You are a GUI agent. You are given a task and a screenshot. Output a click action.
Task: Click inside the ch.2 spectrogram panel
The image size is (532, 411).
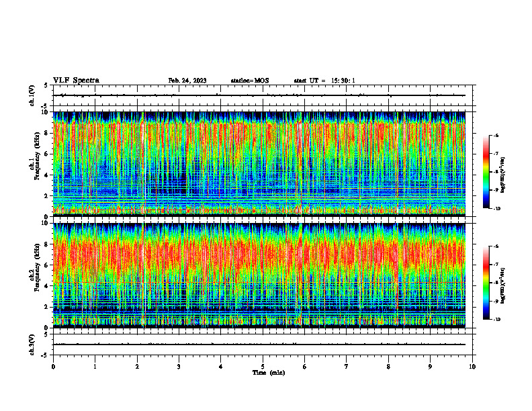(259, 275)
